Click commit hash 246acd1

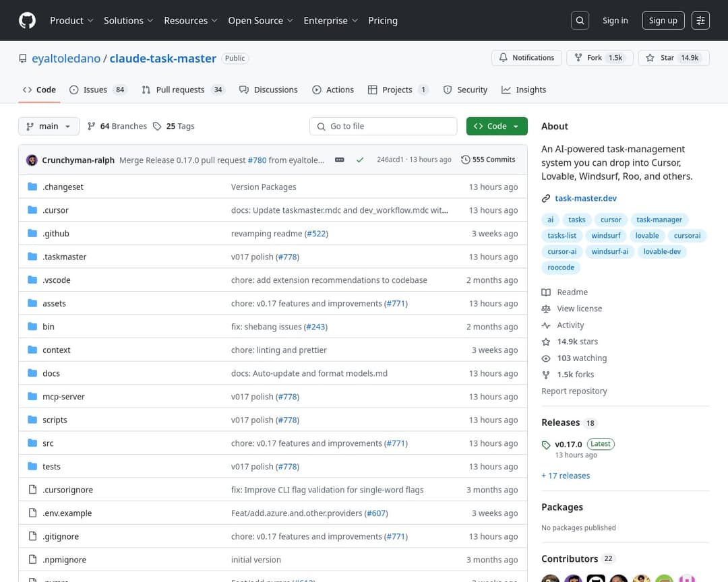coord(390,159)
